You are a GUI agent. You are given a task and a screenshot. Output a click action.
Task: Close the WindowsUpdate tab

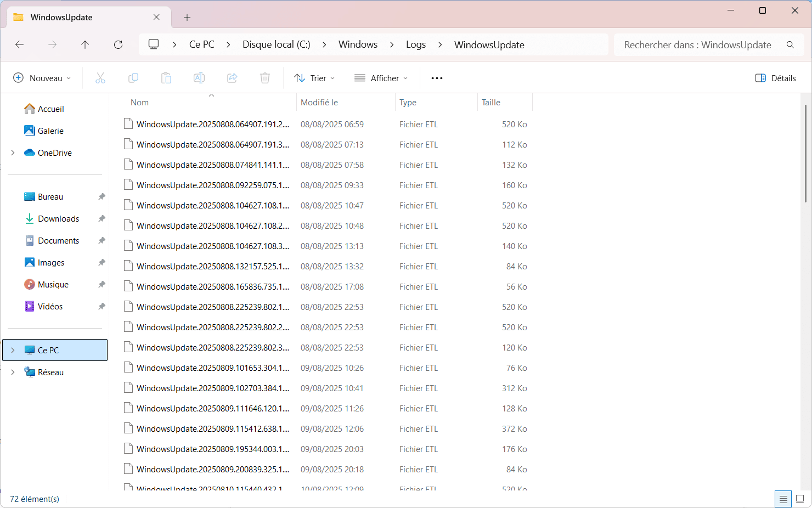click(x=156, y=17)
